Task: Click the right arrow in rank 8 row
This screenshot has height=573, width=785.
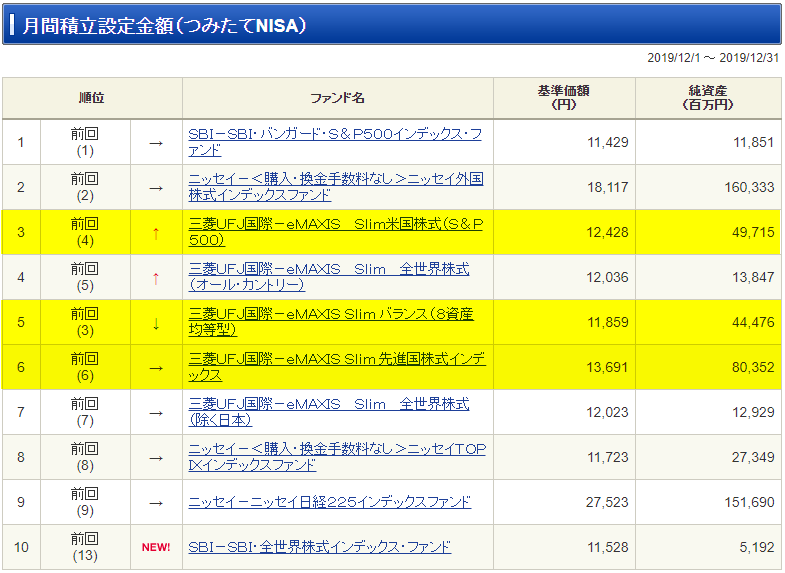Action: click(x=156, y=458)
